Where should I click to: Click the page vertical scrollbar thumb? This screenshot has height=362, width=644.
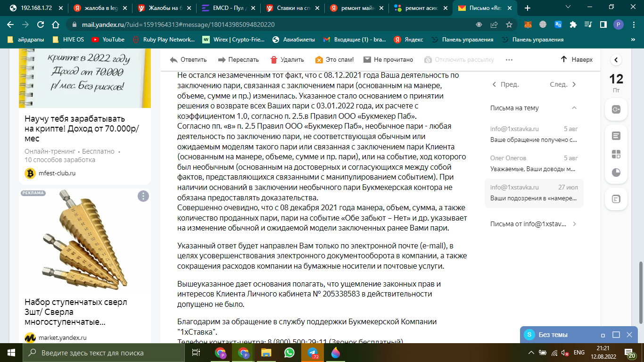click(640, 292)
